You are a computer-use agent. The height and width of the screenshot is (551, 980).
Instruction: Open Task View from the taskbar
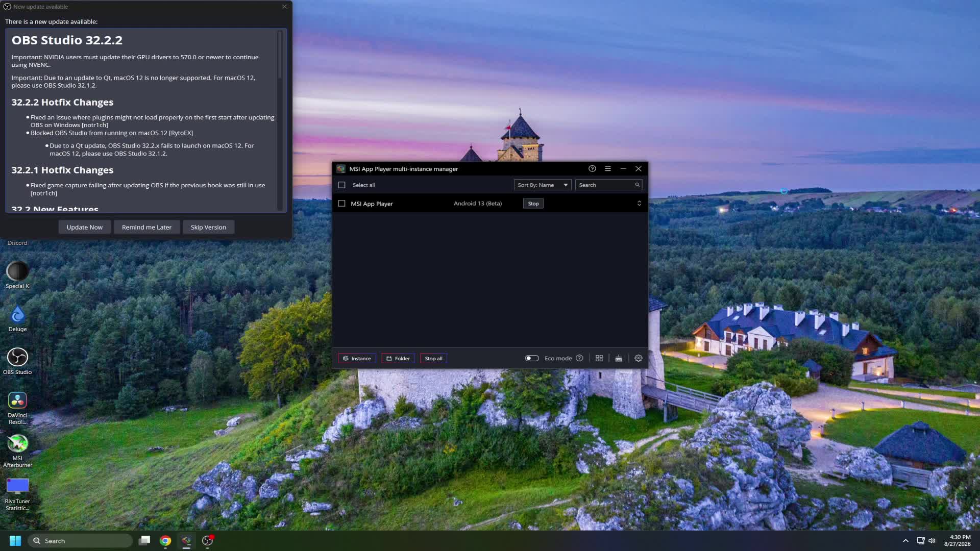(144, 541)
